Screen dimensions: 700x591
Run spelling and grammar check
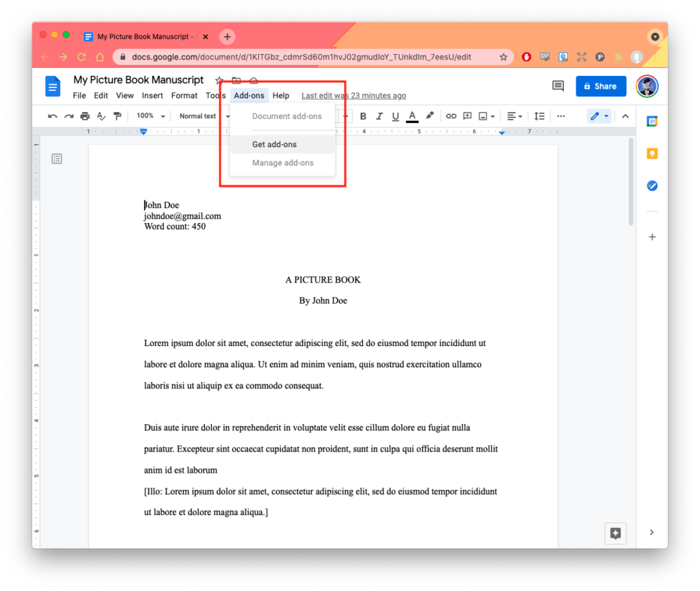(100, 116)
